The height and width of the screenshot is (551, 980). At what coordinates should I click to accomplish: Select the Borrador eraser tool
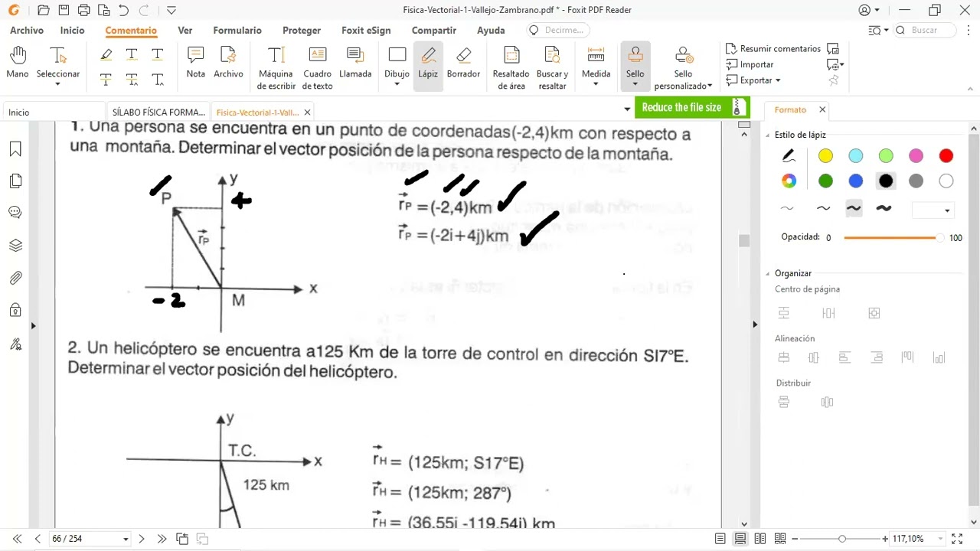[x=463, y=63]
